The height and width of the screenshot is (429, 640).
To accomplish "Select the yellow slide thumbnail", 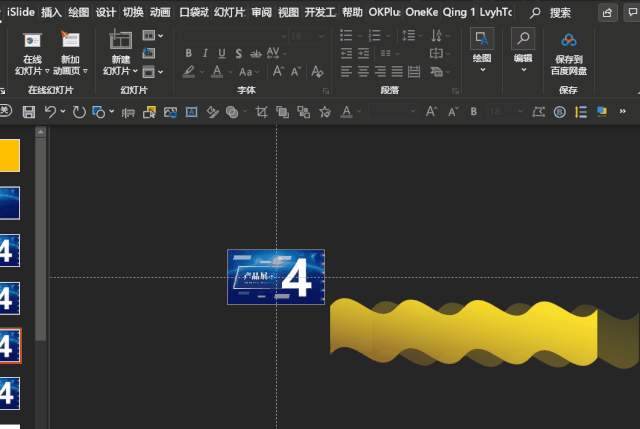I will [10, 155].
